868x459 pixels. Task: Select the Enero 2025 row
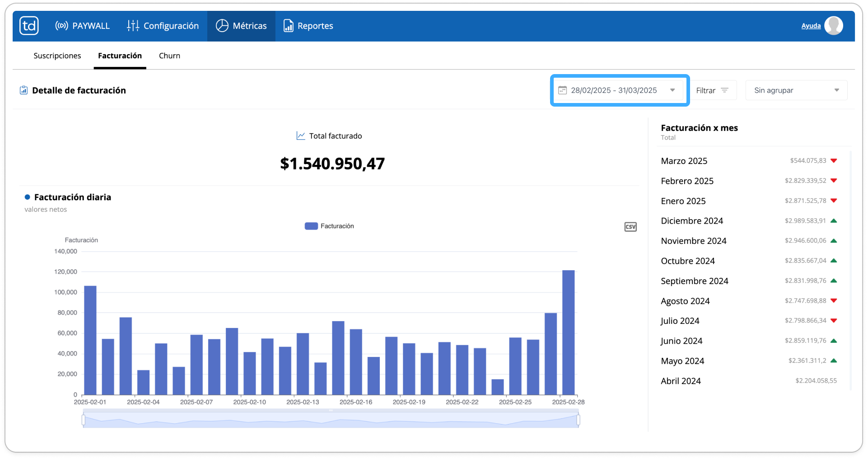749,201
